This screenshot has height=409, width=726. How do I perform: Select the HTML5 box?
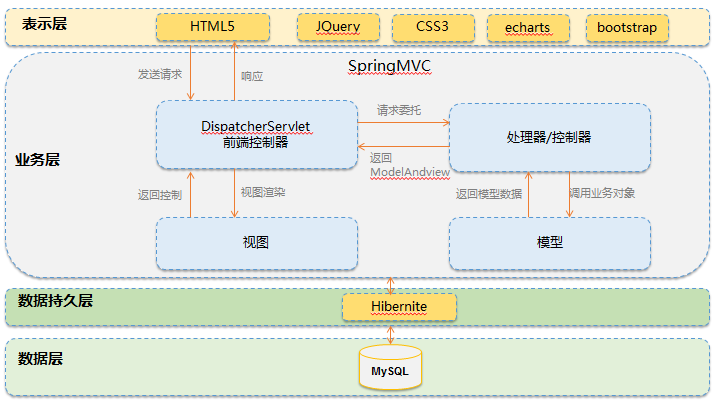pos(211,27)
